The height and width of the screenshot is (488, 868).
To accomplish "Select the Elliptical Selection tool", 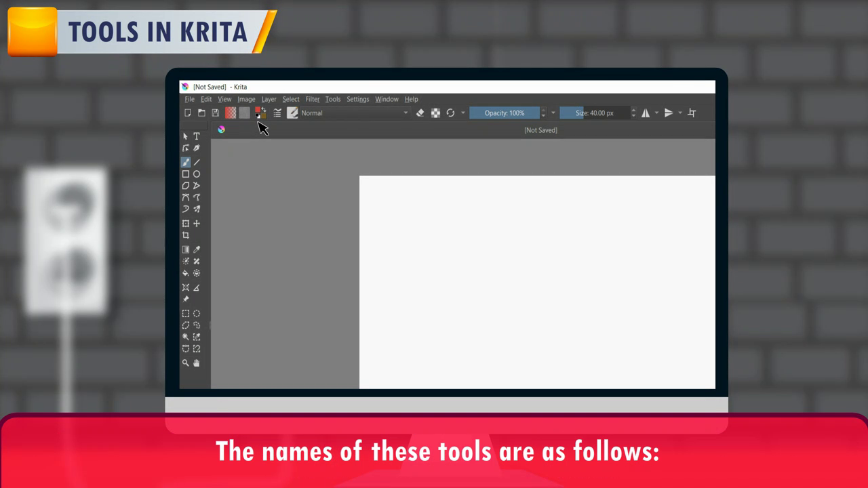I will coord(197,314).
